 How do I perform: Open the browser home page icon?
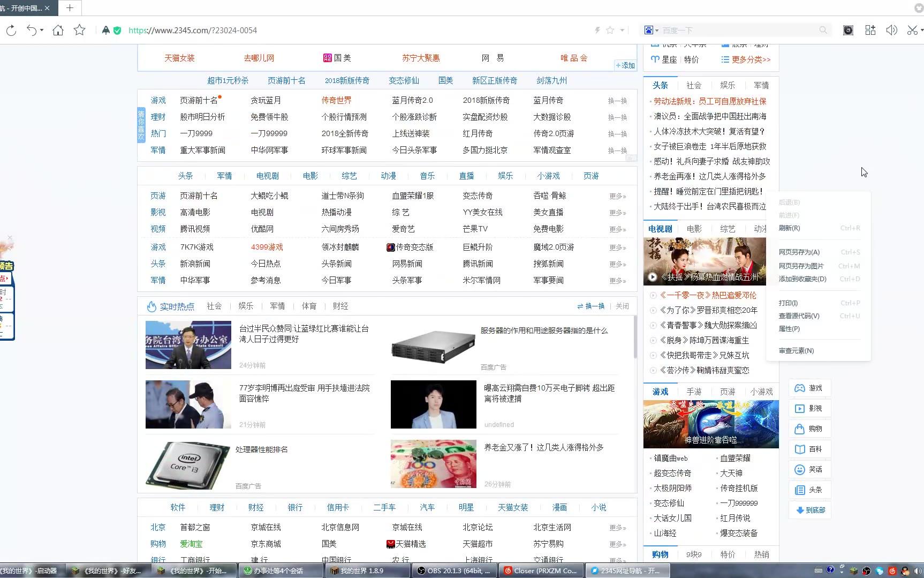(x=58, y=31)
